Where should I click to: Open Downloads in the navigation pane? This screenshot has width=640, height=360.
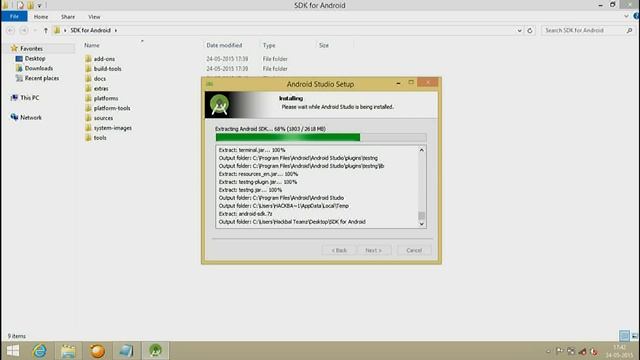(34, 68)
